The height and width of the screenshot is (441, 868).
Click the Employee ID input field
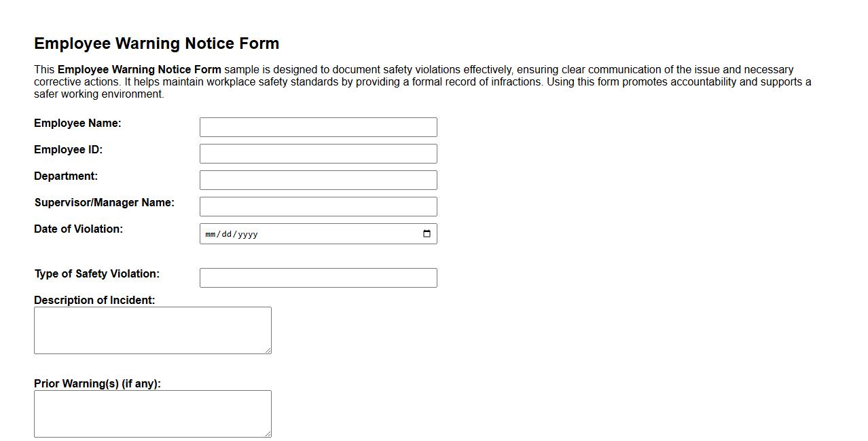click(x=318, y=153)
